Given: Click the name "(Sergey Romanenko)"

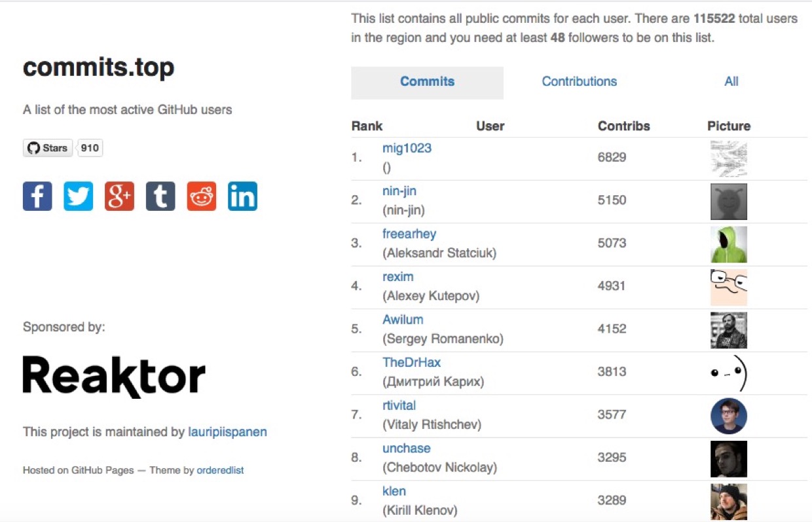Looking at the screenshot, I should coord(443,339).
